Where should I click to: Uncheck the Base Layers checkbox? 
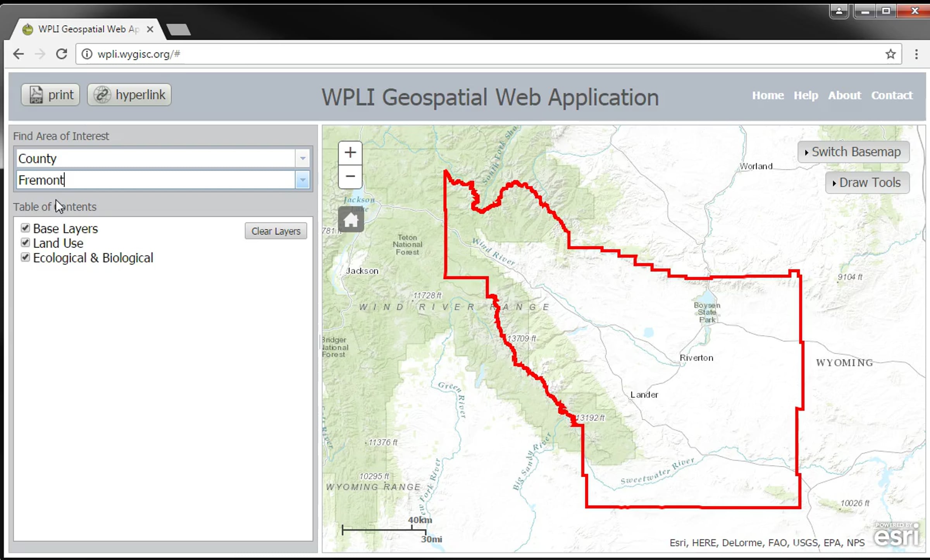25,228
